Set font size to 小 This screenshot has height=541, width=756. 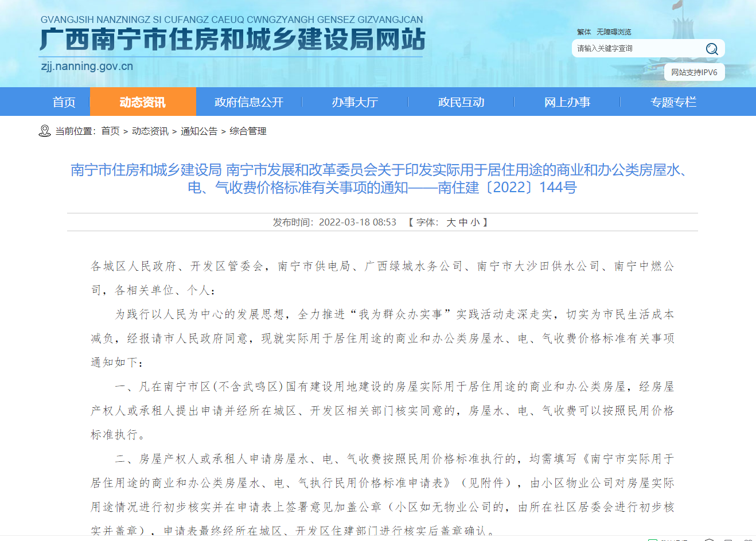tap(475, 223)
